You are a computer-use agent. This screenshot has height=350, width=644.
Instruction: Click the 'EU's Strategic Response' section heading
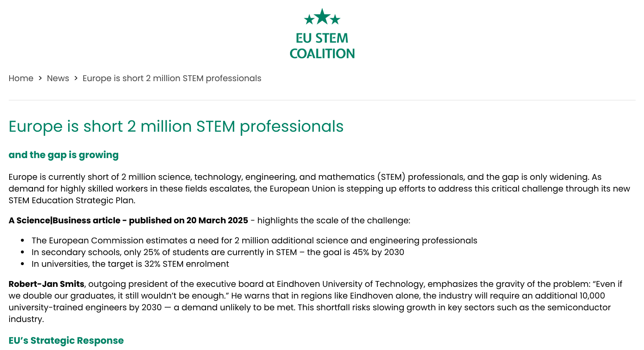[66, 340]
